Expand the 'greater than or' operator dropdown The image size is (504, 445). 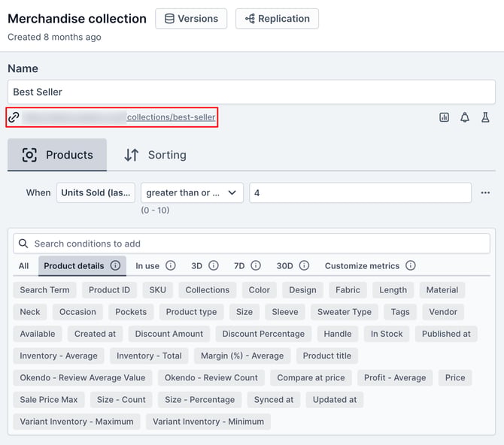(192, 192)
